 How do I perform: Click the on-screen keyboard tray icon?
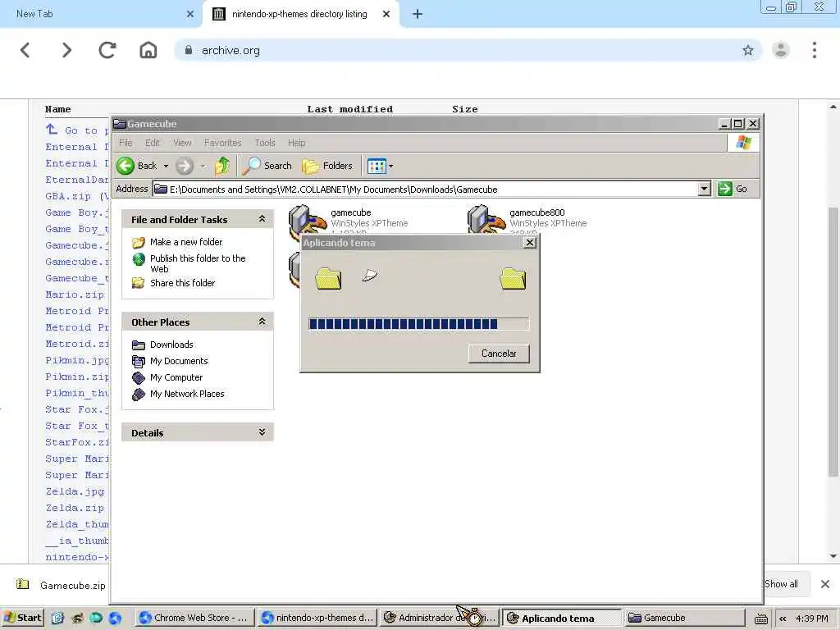[760, 619]
